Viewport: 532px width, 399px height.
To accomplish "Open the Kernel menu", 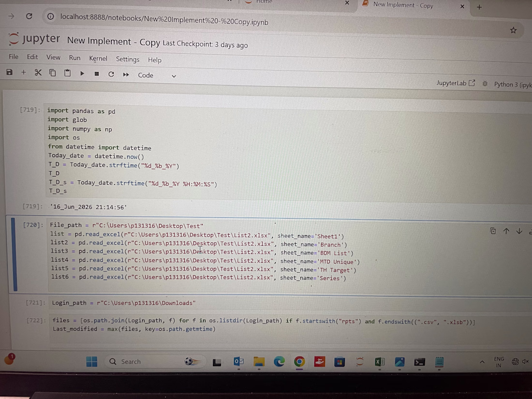I will click(x=98, y=59).
